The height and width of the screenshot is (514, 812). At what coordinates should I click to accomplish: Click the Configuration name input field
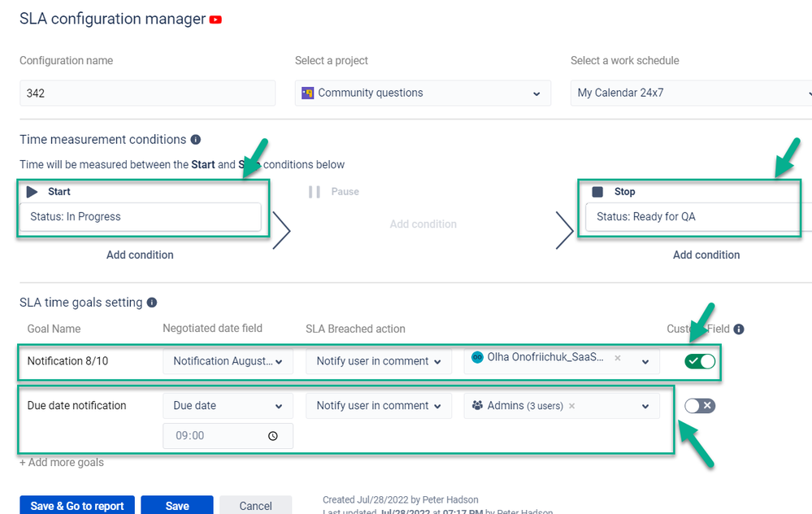(148, 94)
